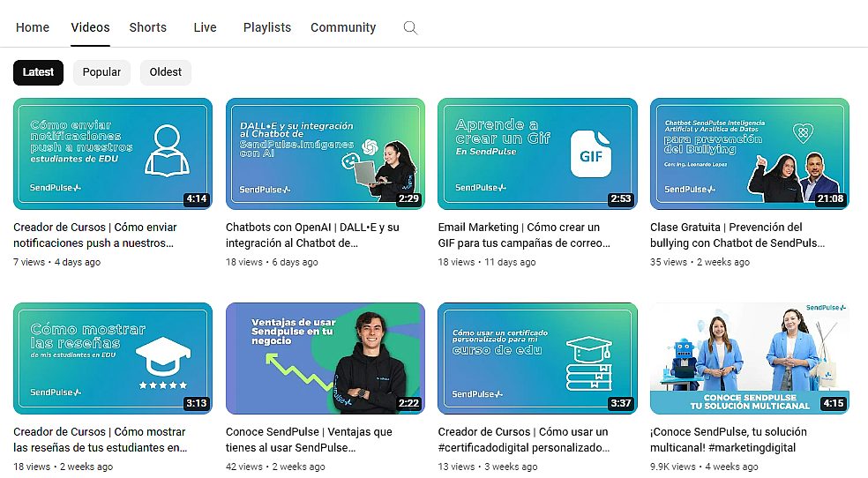Switch to the Home tab
This screenshot has height=478, width=868.
(x=33, y=27)
